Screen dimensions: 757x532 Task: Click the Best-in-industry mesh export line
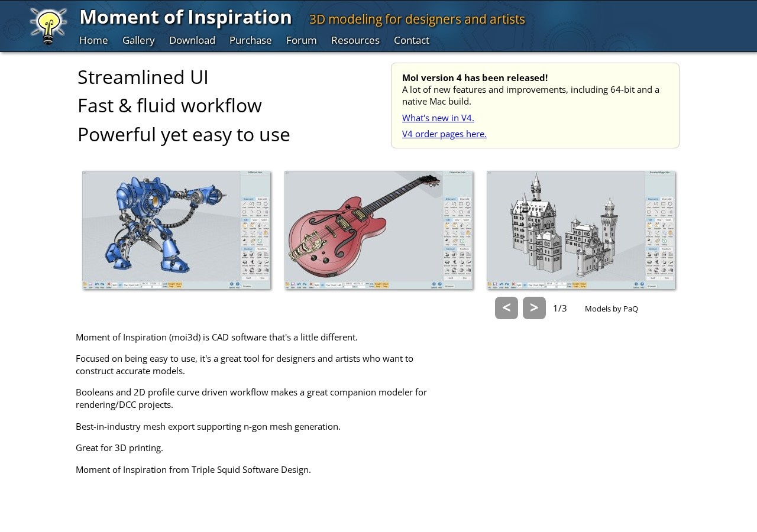208,426
